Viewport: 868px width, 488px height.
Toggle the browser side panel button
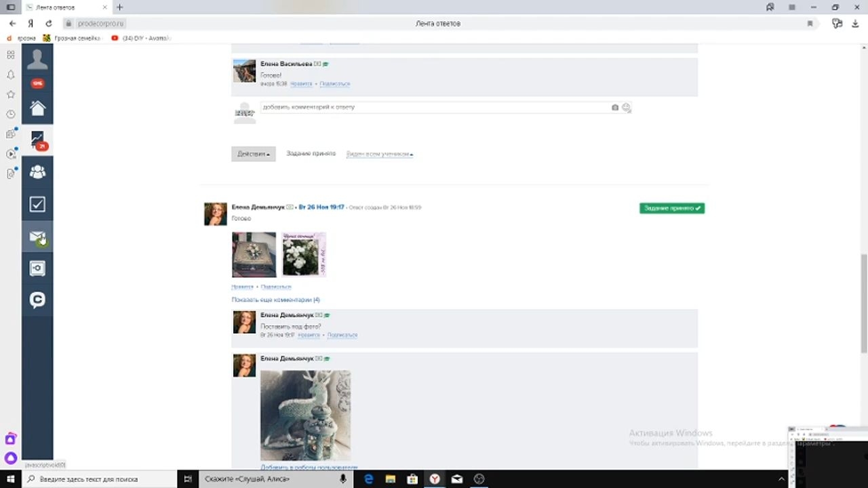11,7
